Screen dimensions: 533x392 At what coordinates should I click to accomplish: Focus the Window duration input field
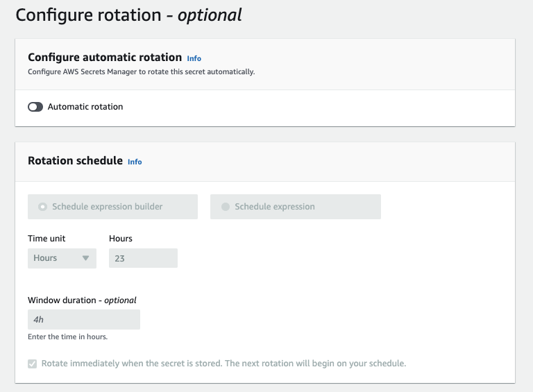pyautogui.click(x=83, y=320)
